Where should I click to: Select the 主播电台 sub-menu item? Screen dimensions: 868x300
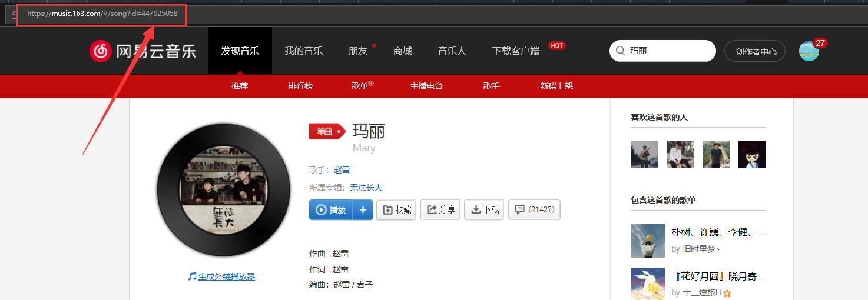point(426,86)
